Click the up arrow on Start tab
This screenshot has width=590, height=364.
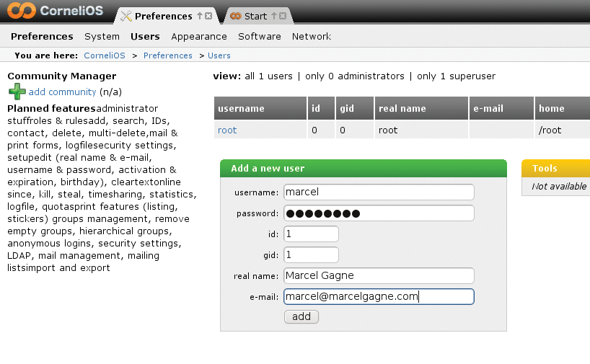coord(274,16)
